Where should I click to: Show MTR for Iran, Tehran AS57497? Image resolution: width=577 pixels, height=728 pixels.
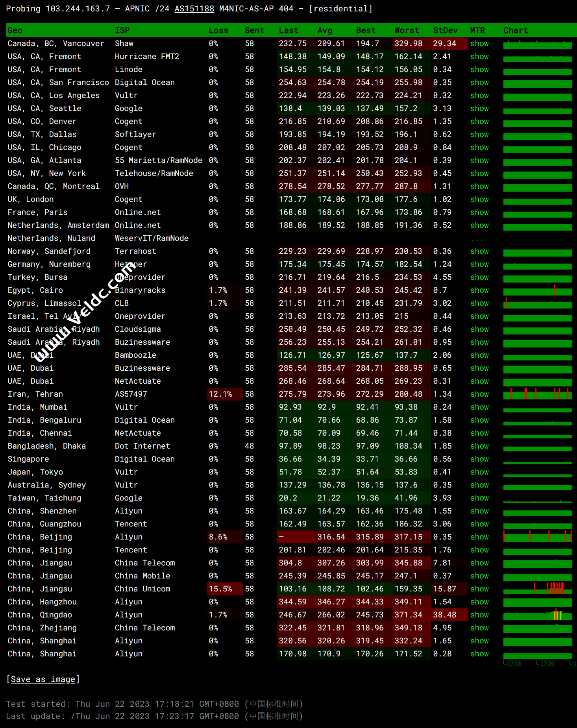pos(479,394)
